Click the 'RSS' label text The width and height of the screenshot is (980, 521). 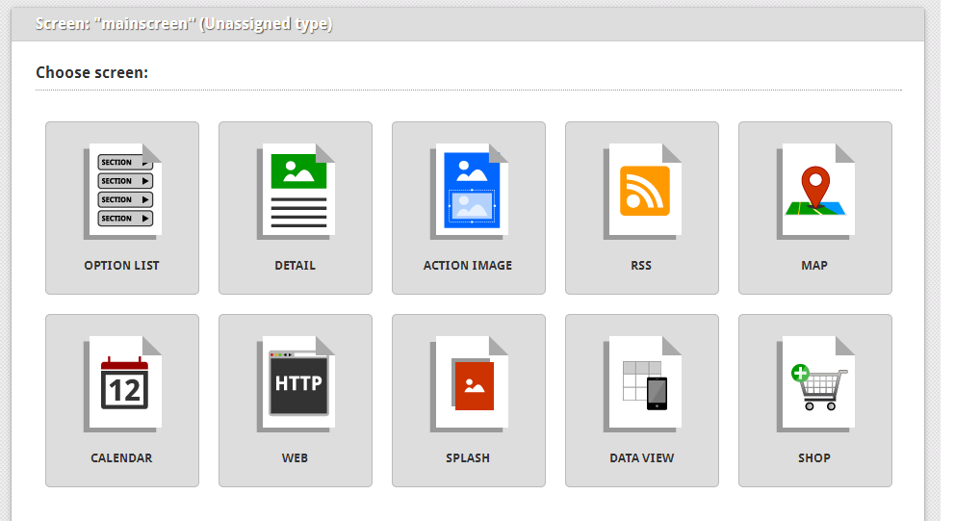641,265
